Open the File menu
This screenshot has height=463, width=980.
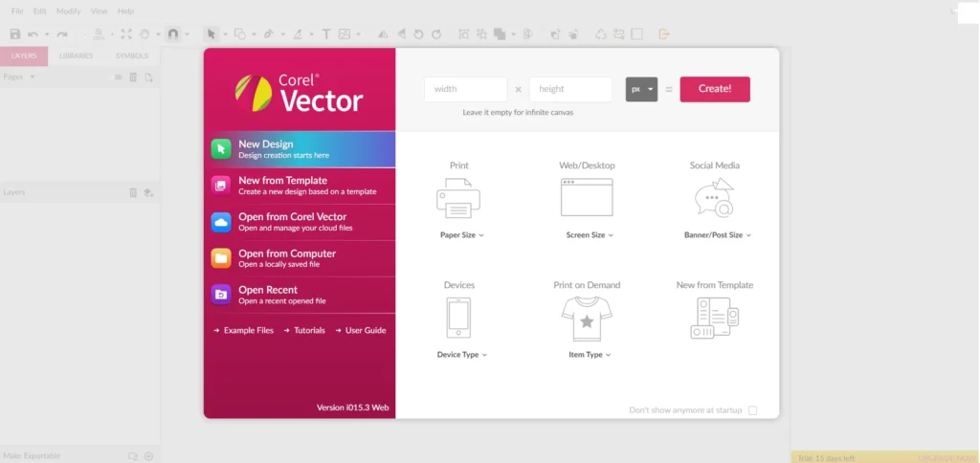click(17, 11)
